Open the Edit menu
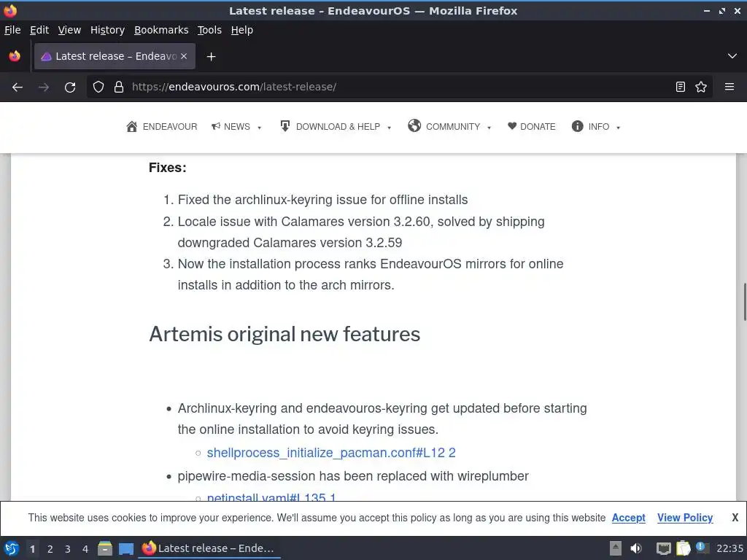747x560 pixels. click(39, 30)
